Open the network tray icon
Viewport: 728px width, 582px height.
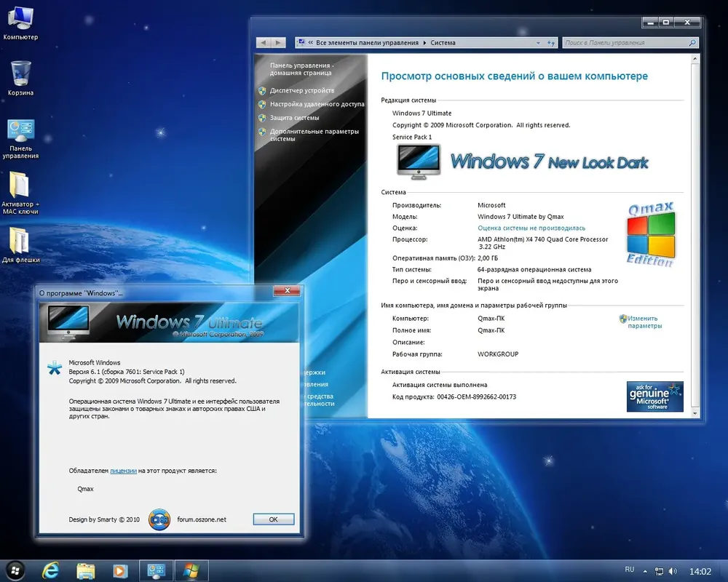coord(659,571)
